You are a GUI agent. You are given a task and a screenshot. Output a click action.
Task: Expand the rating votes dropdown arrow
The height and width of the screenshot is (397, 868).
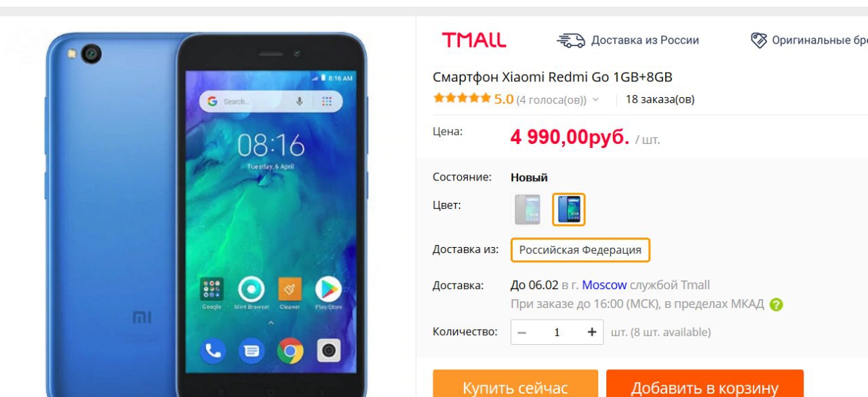click(x=595, y=100)
